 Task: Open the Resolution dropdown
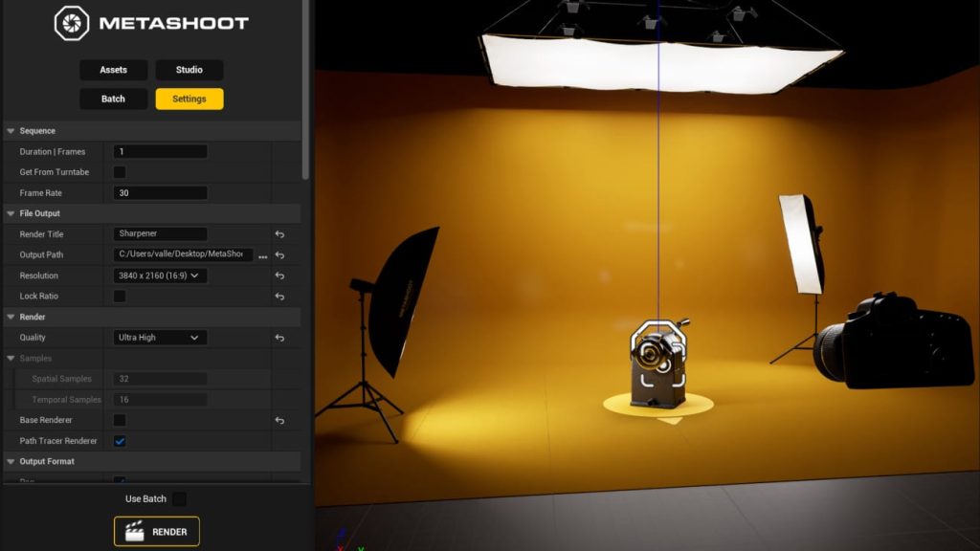(160, 275)
